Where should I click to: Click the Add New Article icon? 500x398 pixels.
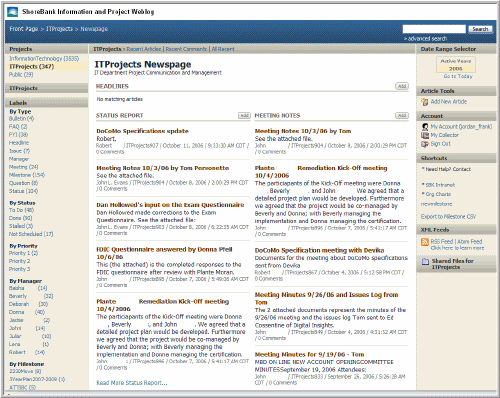pyautogui.click(x=424, y=102)
